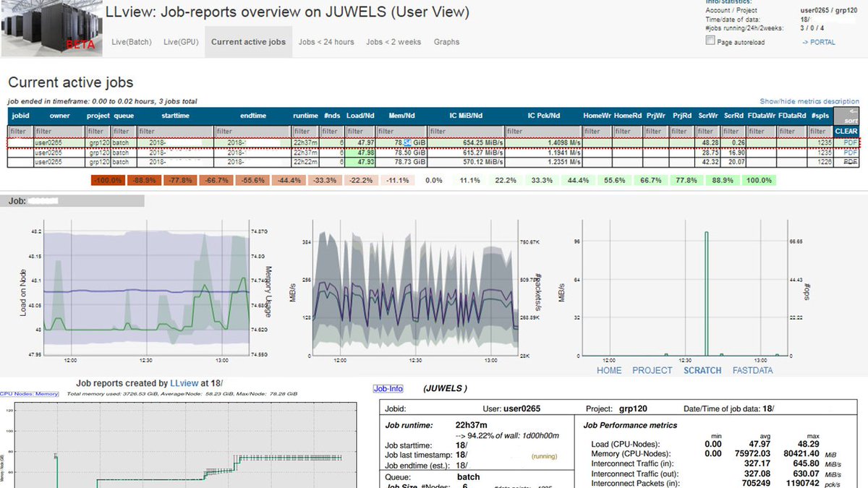Focus the Mem/Nd filter field
The height and width of the screenshot is (488, 868).
pyautogui.click(x=401, y=132)
